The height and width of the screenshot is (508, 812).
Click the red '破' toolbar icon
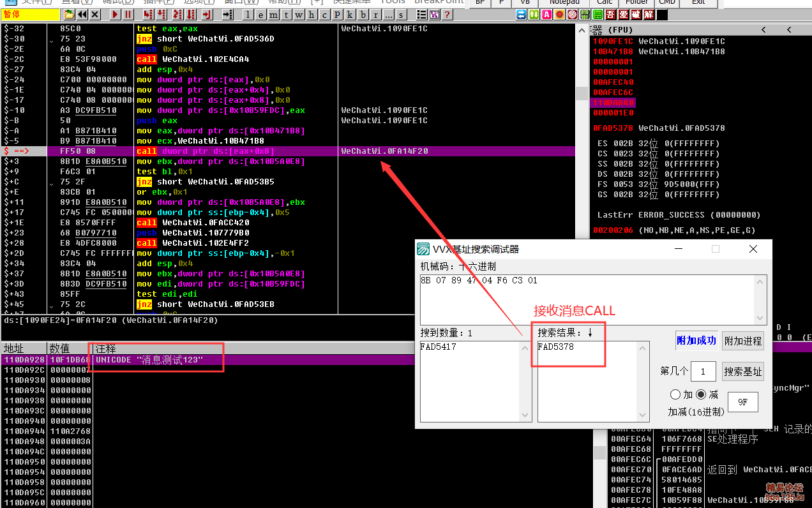(636, 14)
